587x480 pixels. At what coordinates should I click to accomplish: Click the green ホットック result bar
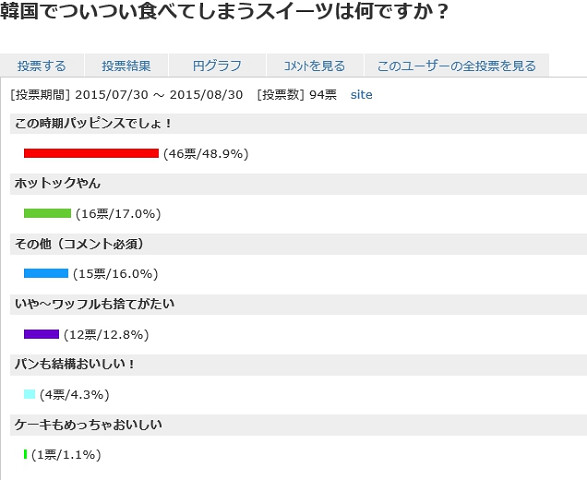(47, 213)
